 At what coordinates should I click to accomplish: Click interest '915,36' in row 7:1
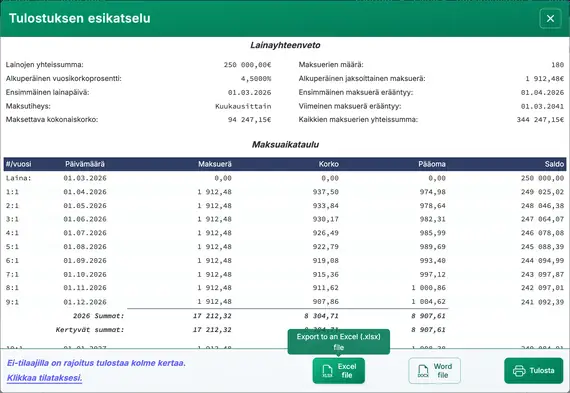point(326,274)
